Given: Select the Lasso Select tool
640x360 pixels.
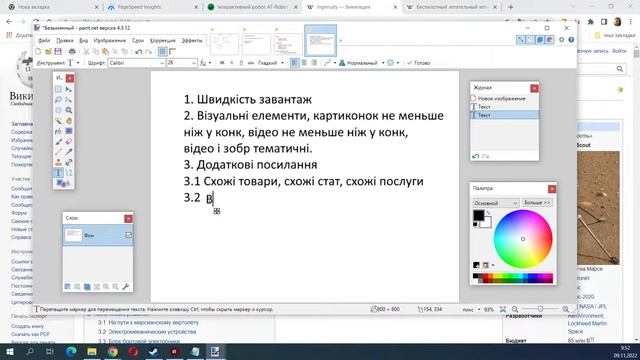Looking at the screenshot, I should (58, 100).
